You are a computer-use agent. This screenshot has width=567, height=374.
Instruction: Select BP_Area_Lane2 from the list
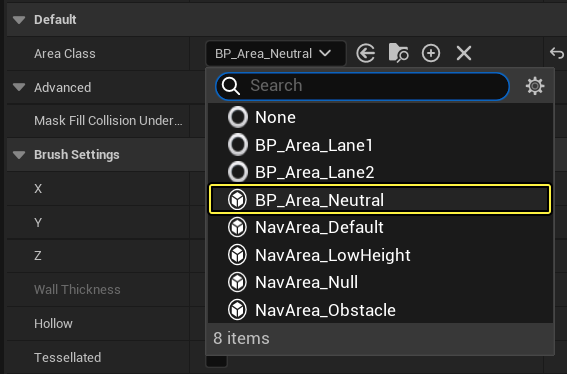point(380,172)
